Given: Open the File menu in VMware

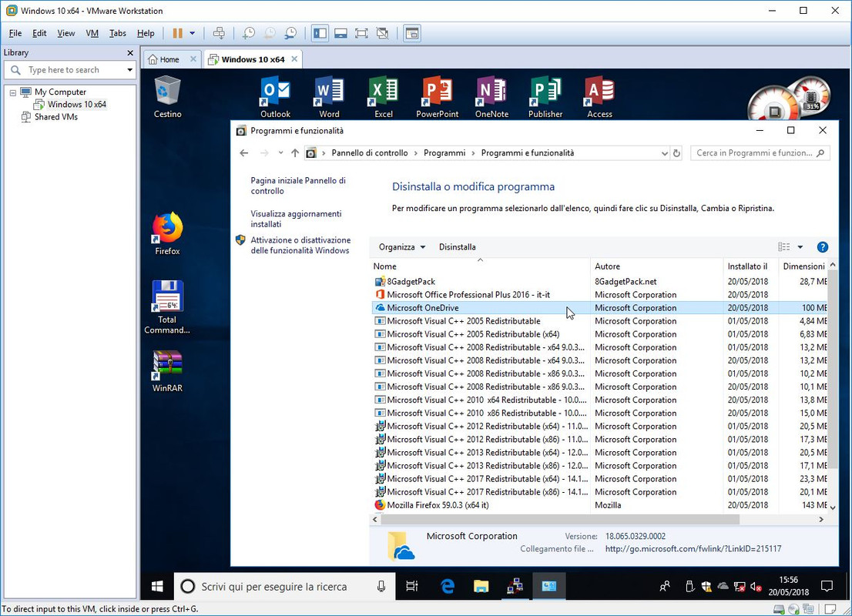Looking at the screenshot, I should point(15,33).
